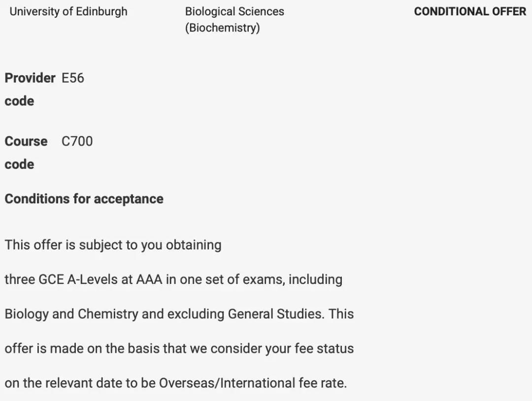Select the Biological Sciences (Biochemistry) course title
532x401 pixels.
click(x=234, y=12)
